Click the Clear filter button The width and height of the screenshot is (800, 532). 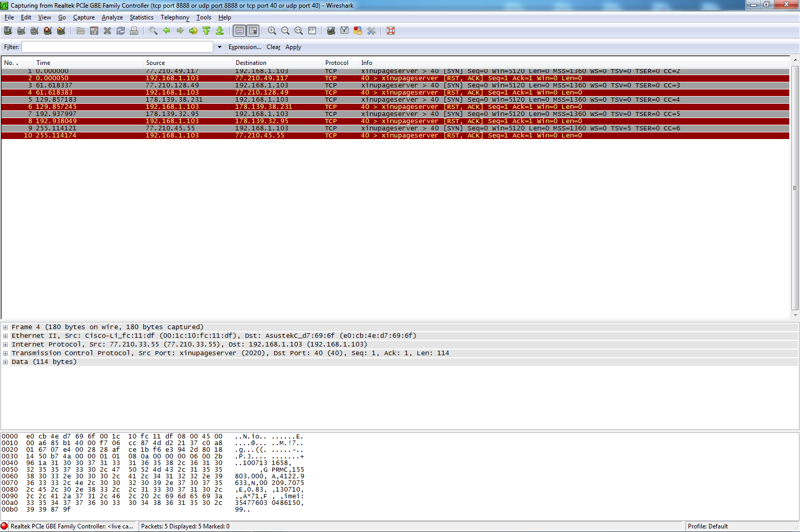pos(274,47)
